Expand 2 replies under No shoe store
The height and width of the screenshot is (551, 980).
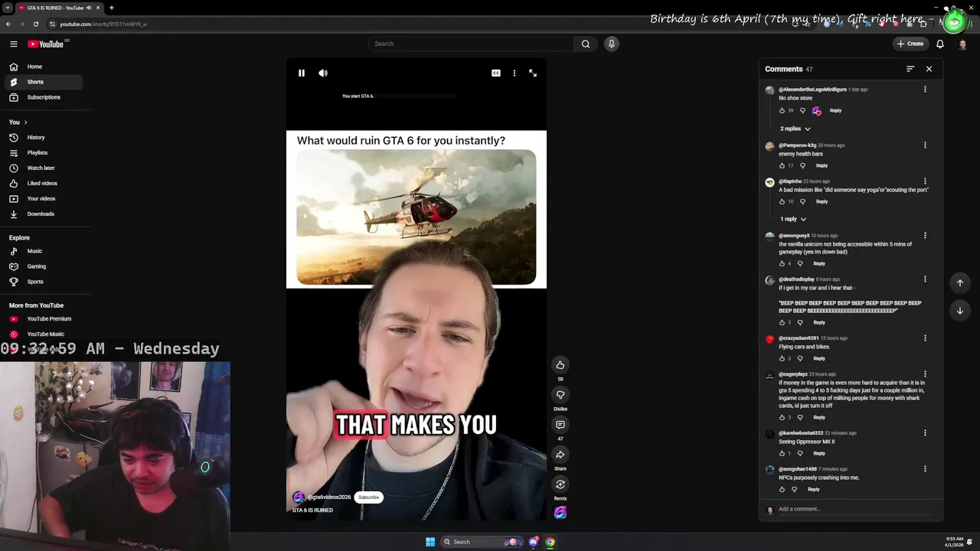coord(795,129)
